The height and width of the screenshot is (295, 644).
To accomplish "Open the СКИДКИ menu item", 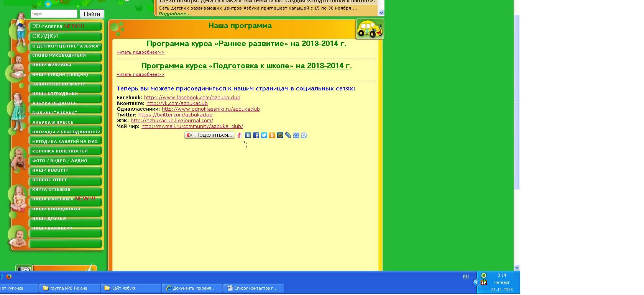I will tap(65, 36).
